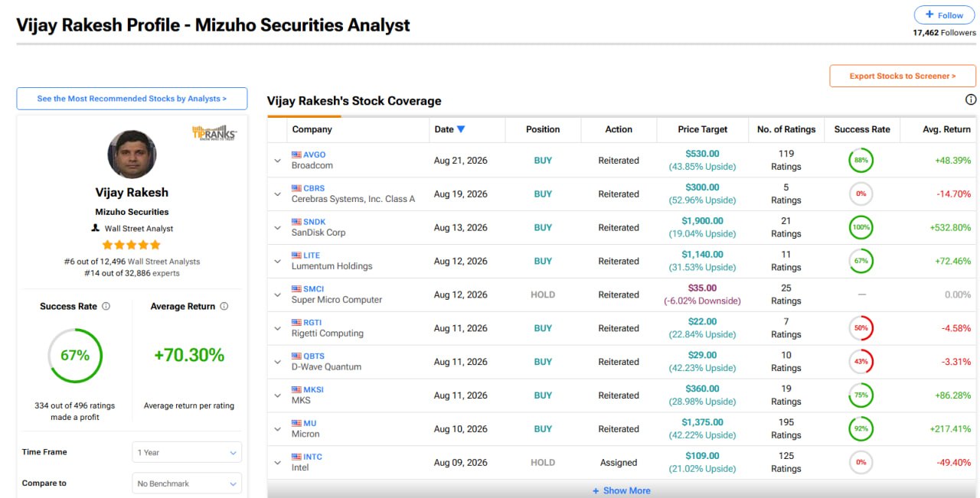
Task: Open the Time Frame dropdown
Action: 187,452
